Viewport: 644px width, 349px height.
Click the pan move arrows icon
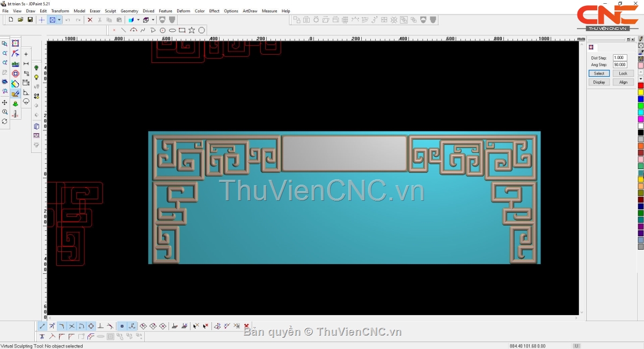[5, 102]
